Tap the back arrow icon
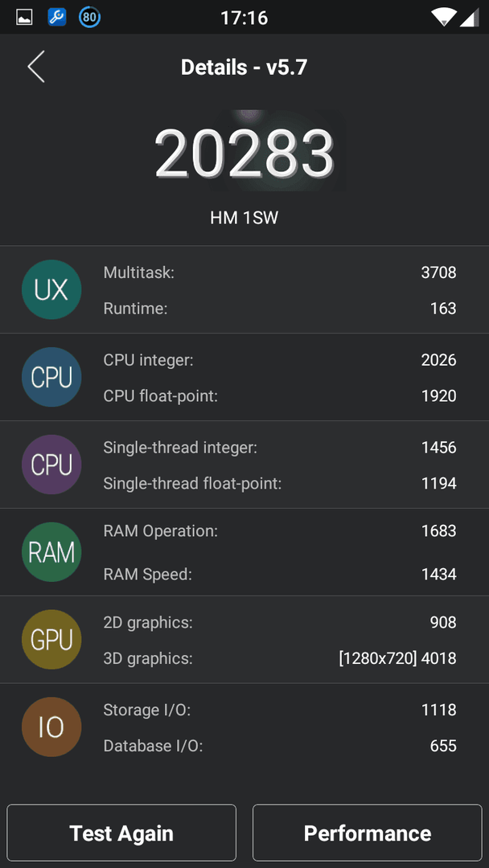This screenshot has width=489, height=868. (x=36, y=67)
